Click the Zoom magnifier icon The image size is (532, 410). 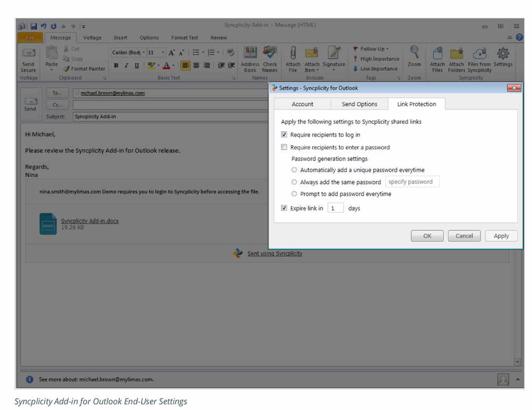click(x=414, y=52)
